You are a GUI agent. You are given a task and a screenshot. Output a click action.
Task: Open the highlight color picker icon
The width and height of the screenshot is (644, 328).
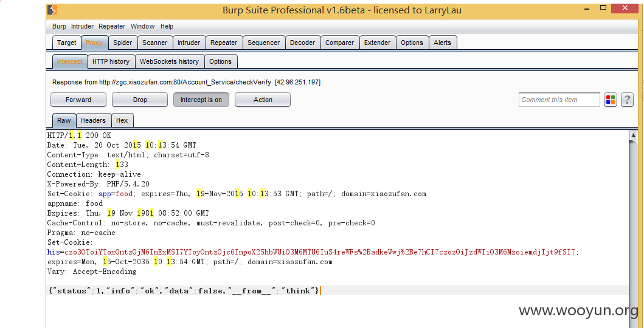pyautogui.click(x=611, y=100)
